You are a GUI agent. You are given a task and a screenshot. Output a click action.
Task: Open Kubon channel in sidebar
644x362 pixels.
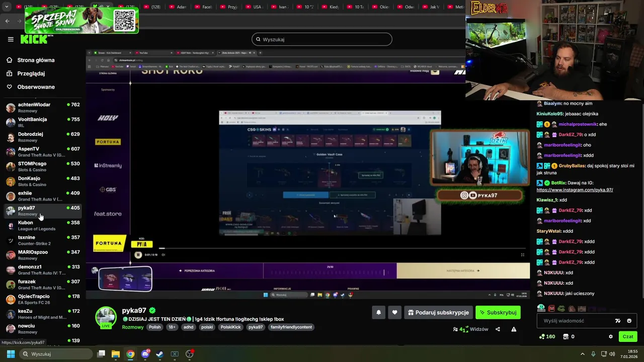pos(42,226)
